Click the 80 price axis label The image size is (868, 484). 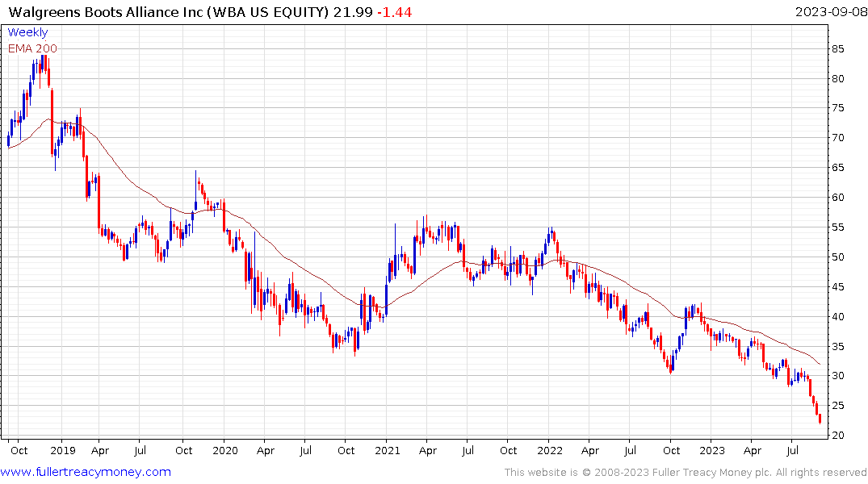tap(837, 78)
